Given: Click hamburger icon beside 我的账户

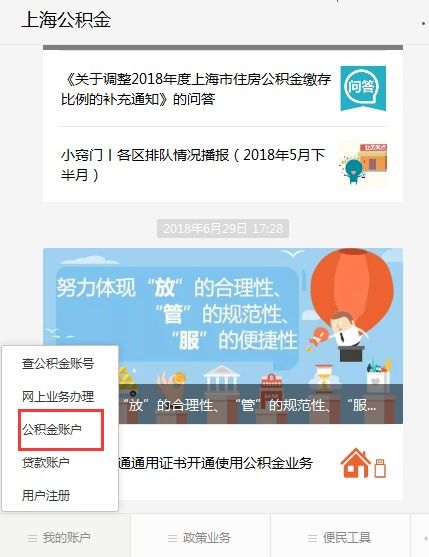Looking at the screenshot, I should pyautogui.click(x=32, y=538).
